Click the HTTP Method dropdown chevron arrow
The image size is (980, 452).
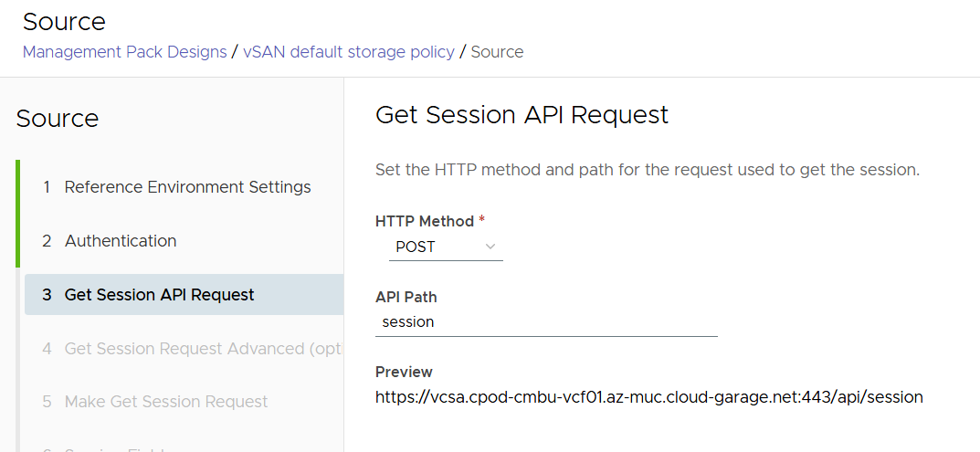[x=490, y=247]
